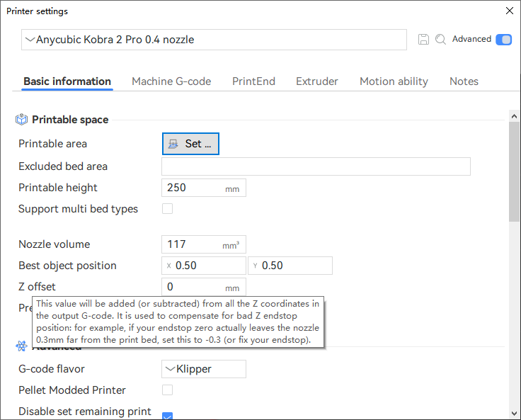Click the Printable area label
This screenshot has width=521, height=420.
click(x=52, y=144)
